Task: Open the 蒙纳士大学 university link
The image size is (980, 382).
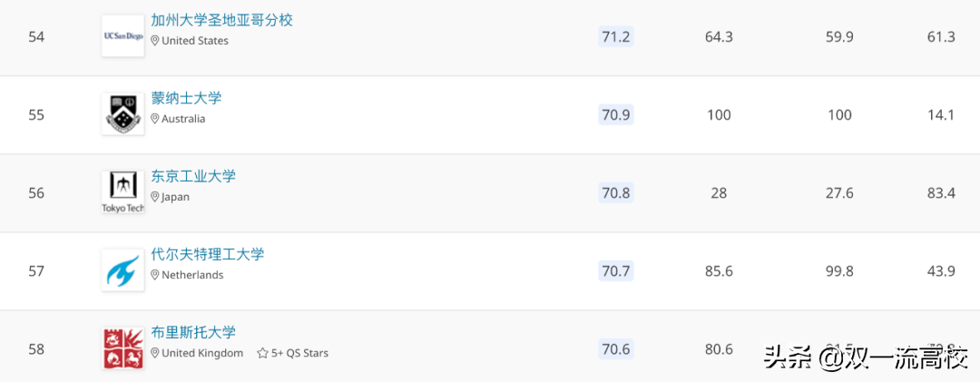Action: coord(187,98)
